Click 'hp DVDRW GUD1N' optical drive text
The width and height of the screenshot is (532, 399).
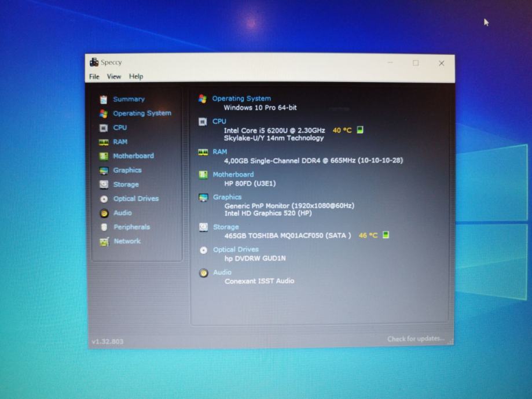click(255, 258)
